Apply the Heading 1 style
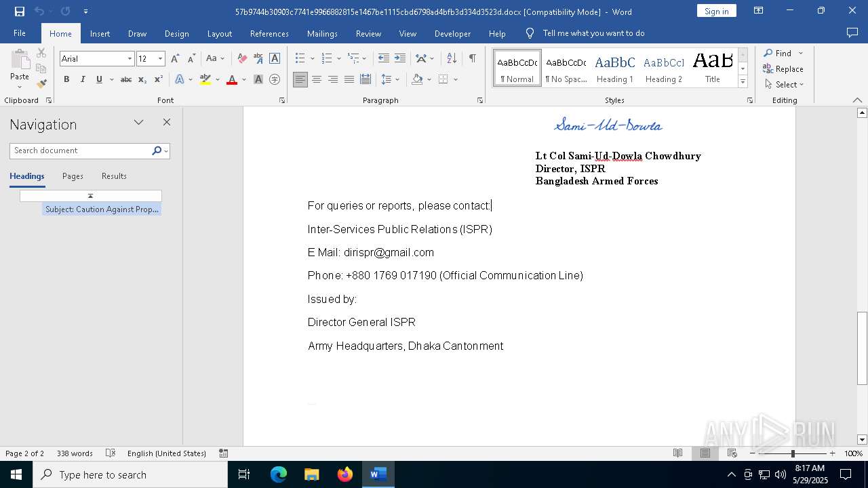 [615, 68]
